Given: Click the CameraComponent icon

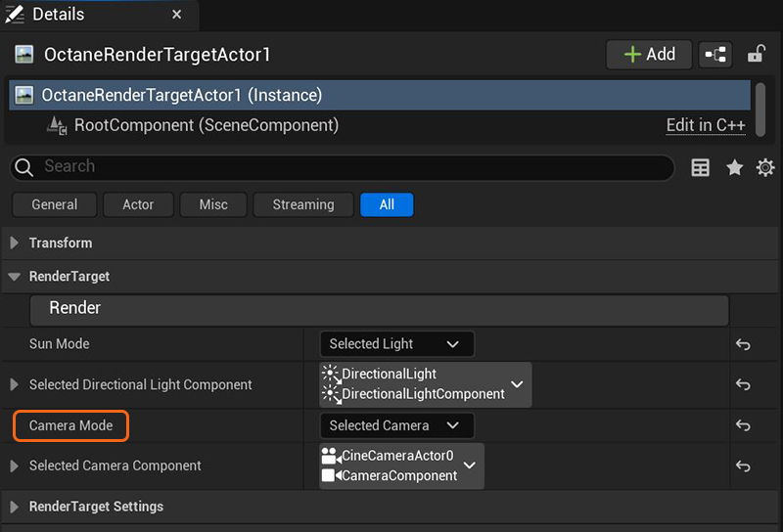Looking at the screenshot, I should click(x=331, y=475).
